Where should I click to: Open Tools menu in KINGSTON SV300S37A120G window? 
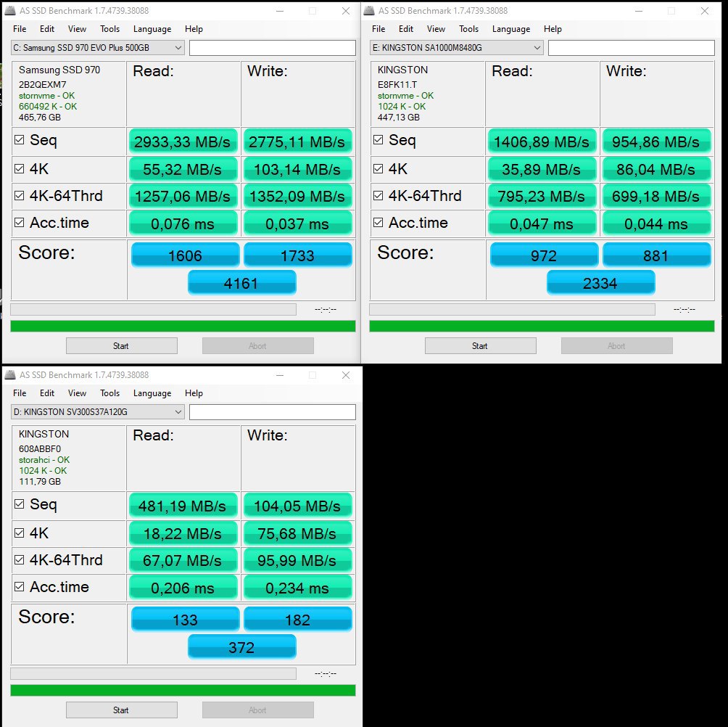click(x=110, y=393)
